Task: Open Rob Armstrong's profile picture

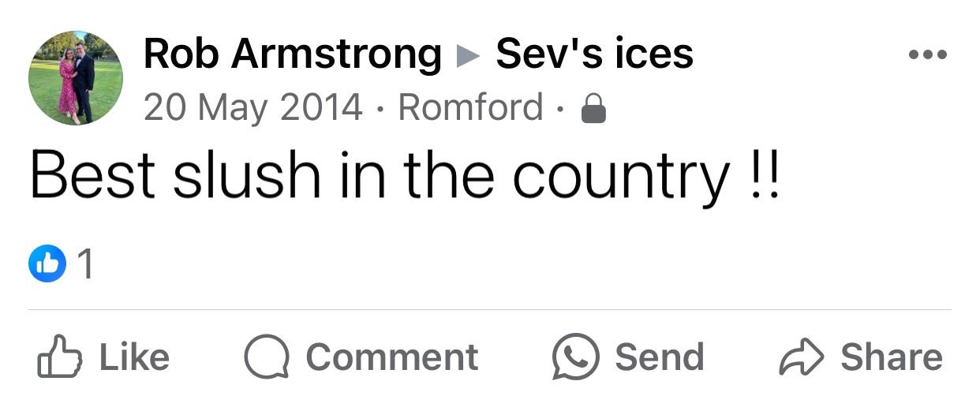Action: coord(76,78)
